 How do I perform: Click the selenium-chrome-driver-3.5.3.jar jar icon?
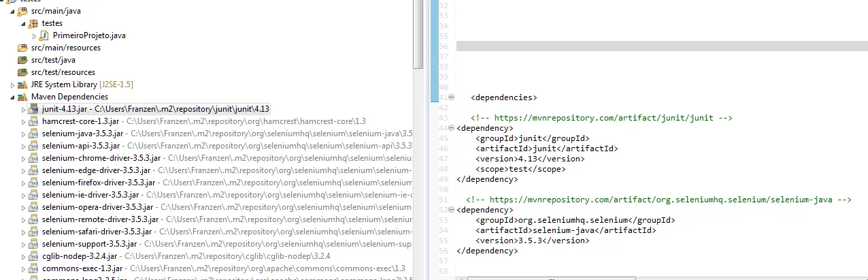pos(33,158)
